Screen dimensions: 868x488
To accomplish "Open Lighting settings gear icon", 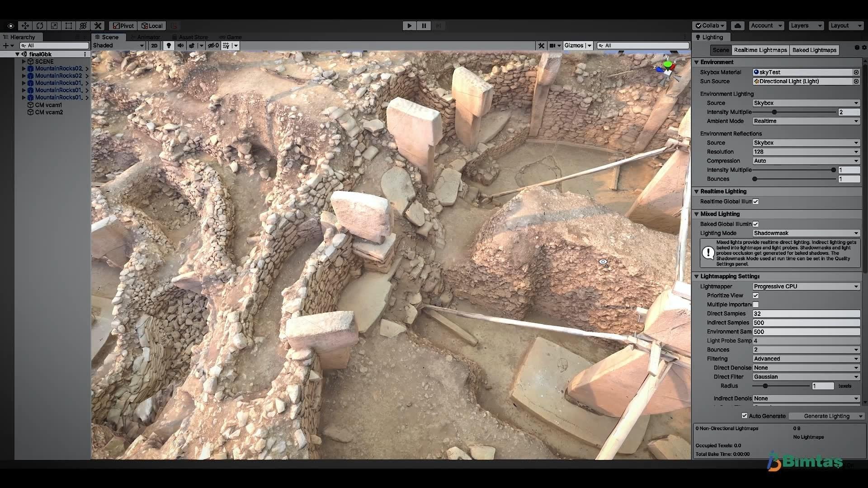I will click(864, 47).
